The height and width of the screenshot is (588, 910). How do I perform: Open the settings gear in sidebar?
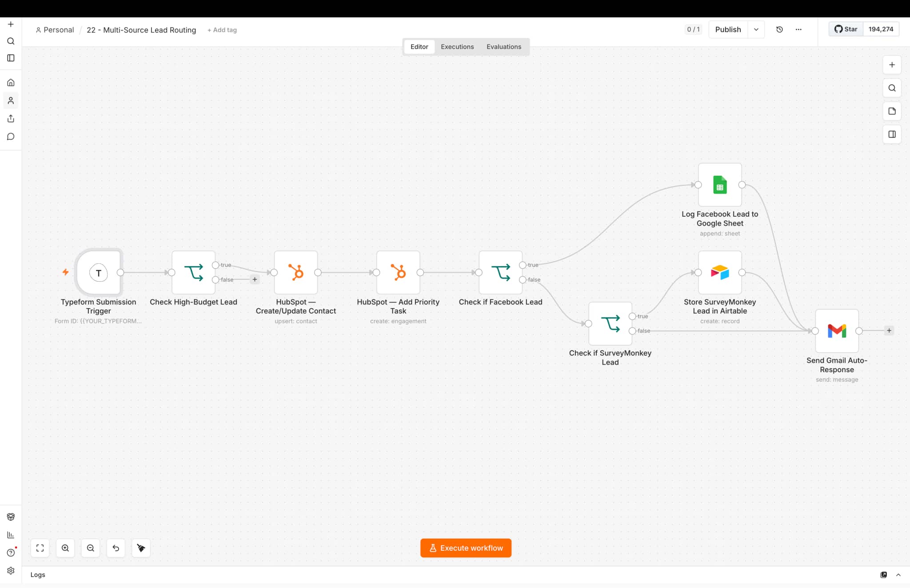pyautogui.click(x=11, y=571)
